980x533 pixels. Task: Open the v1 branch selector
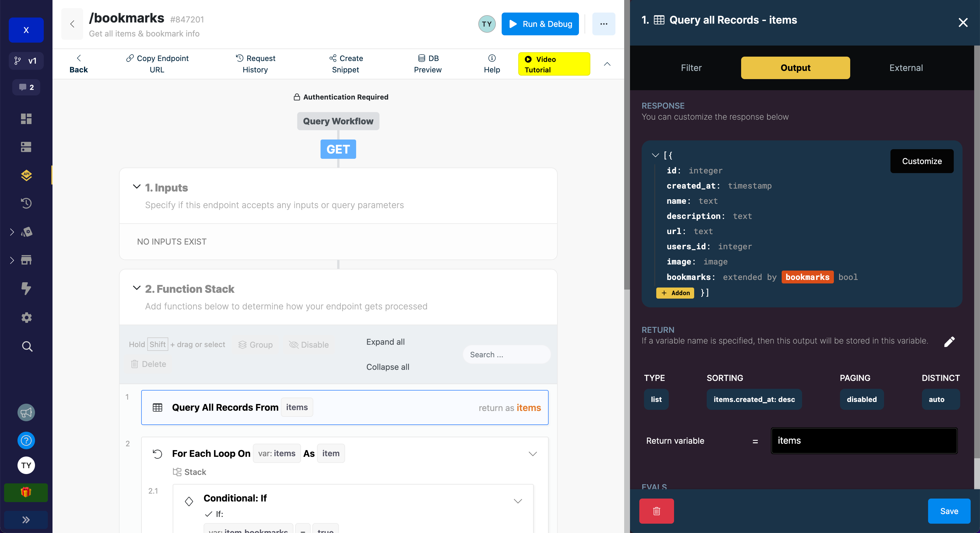tap(26, 60)
